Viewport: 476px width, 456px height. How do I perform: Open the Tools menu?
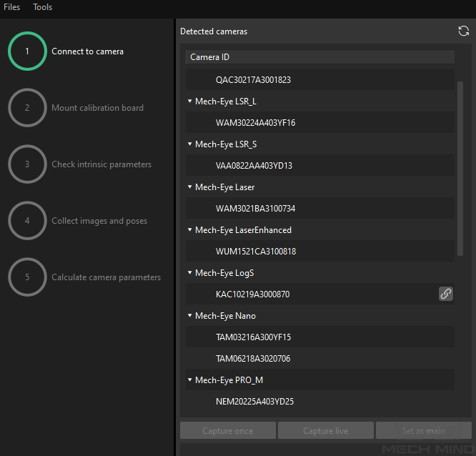point(42,7)
